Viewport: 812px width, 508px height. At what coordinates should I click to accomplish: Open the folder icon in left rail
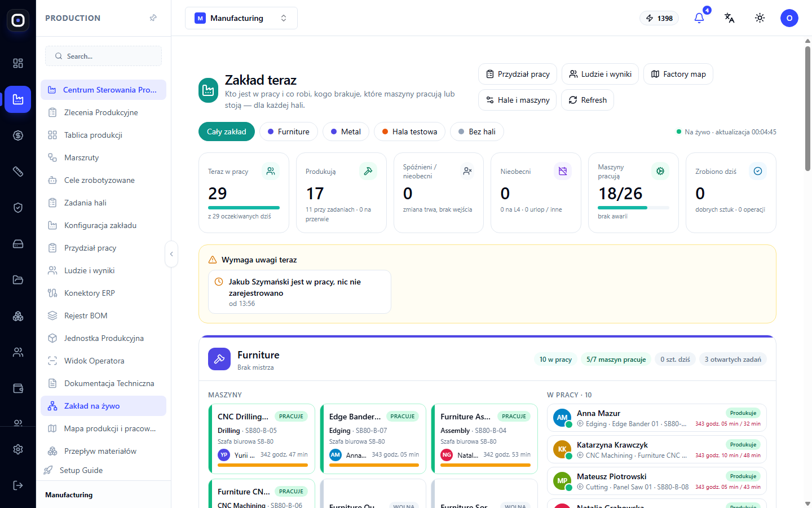pyautogui.click(x=18, y=280)
